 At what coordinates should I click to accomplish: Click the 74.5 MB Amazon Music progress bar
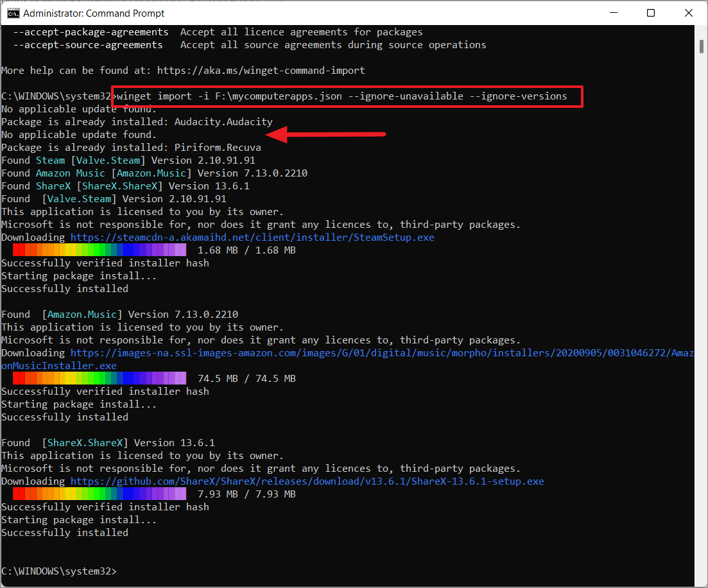99,379
